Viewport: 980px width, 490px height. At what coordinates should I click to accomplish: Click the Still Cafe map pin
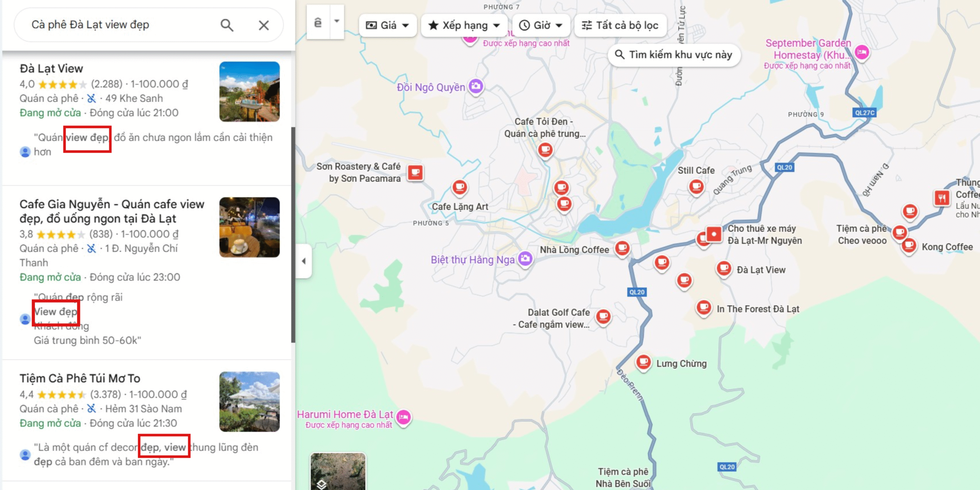click(x=696, y=187)
